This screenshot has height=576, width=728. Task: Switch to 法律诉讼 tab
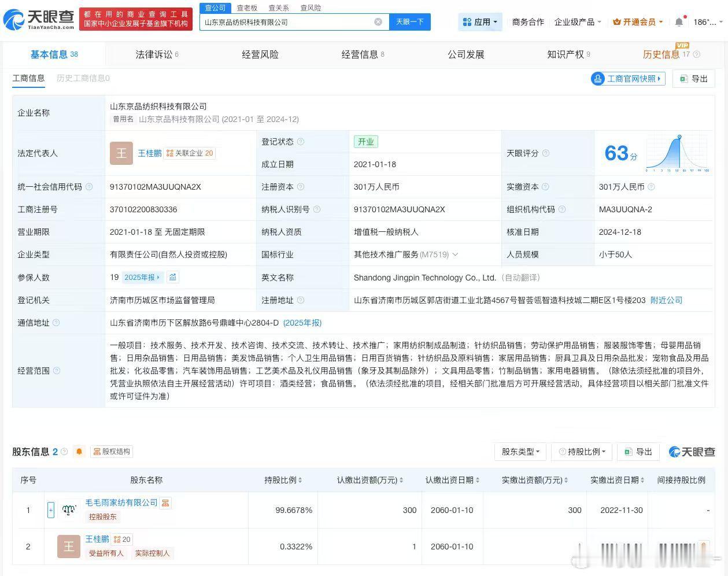(x=157, y=54)
